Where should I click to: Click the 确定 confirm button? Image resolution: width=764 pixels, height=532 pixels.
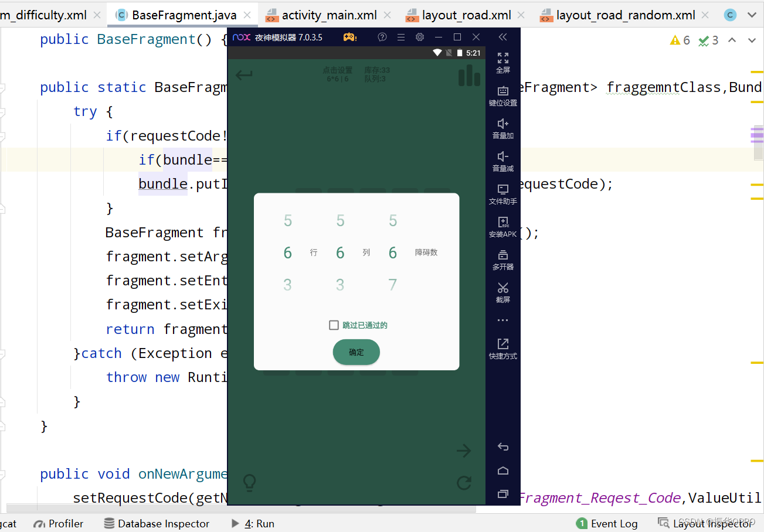[356, 352]
